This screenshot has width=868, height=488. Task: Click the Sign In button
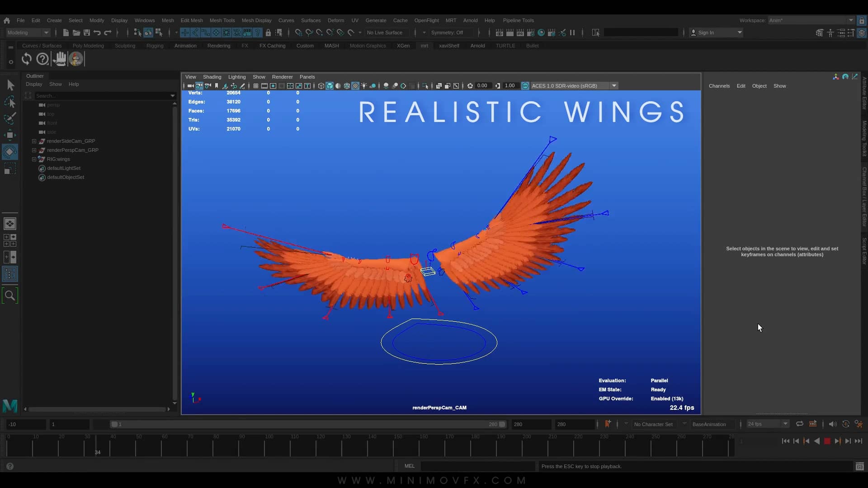click(x=705, y=32)
